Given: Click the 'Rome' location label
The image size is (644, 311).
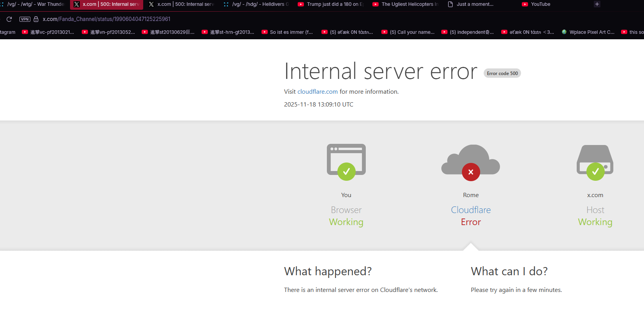Looking at the screenshot, I should click(x=471, y=195).
